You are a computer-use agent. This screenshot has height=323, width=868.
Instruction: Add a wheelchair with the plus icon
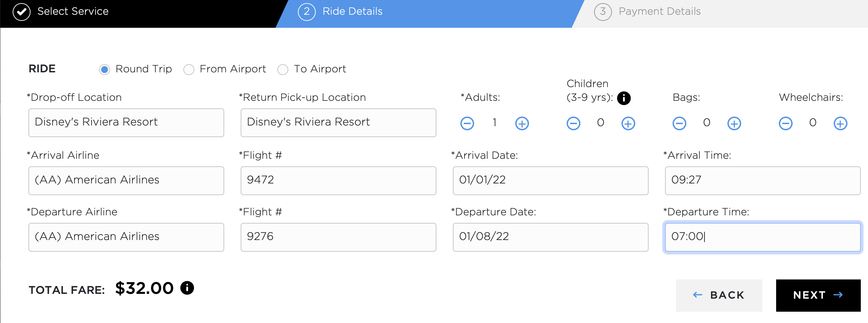[840, 123]
